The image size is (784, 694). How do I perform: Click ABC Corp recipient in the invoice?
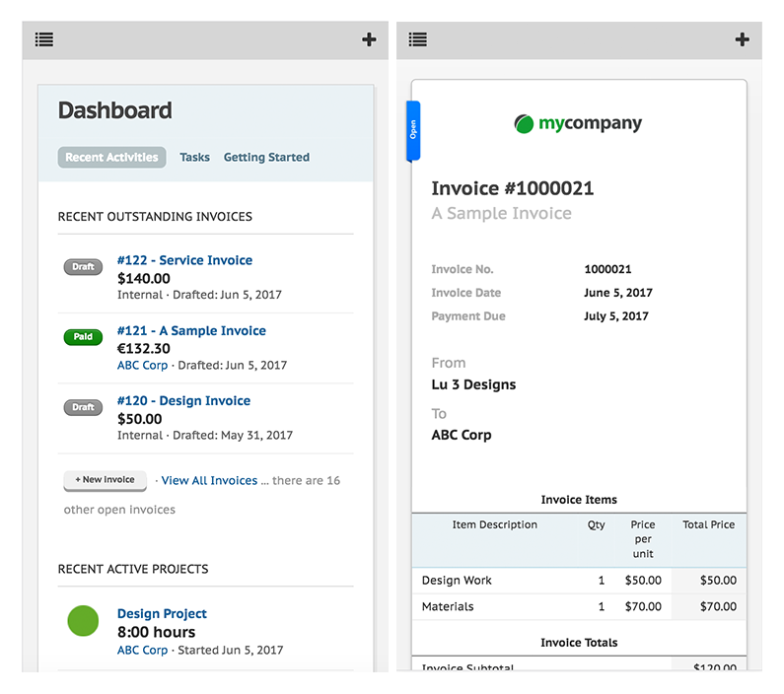(x=461, y=435)
